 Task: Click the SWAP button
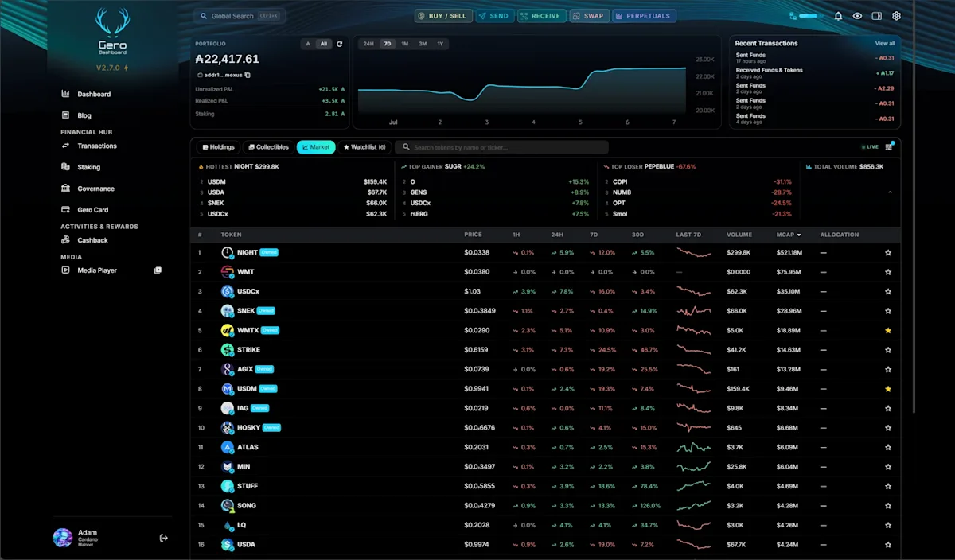click(x=590, y=16)
